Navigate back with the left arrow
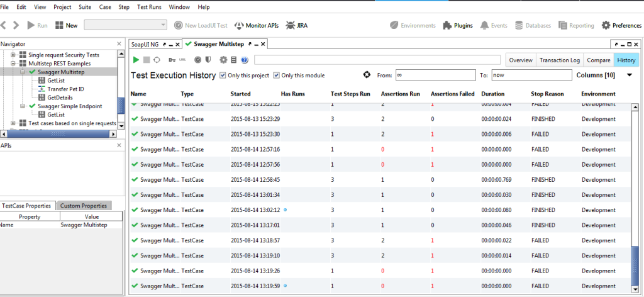644x297 pixels. [4, 25]
